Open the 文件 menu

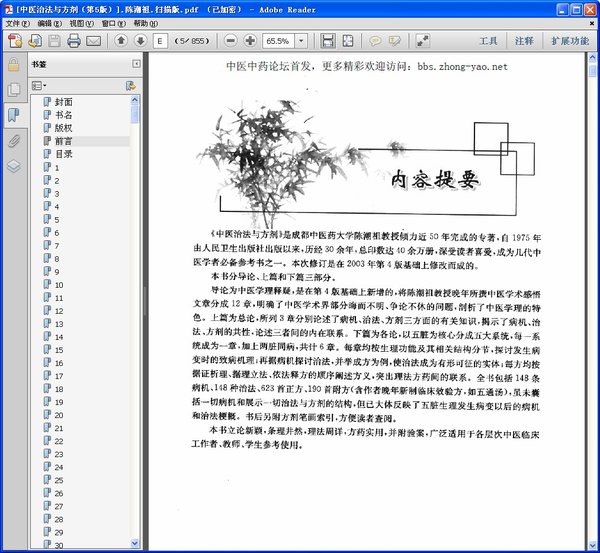17,23
